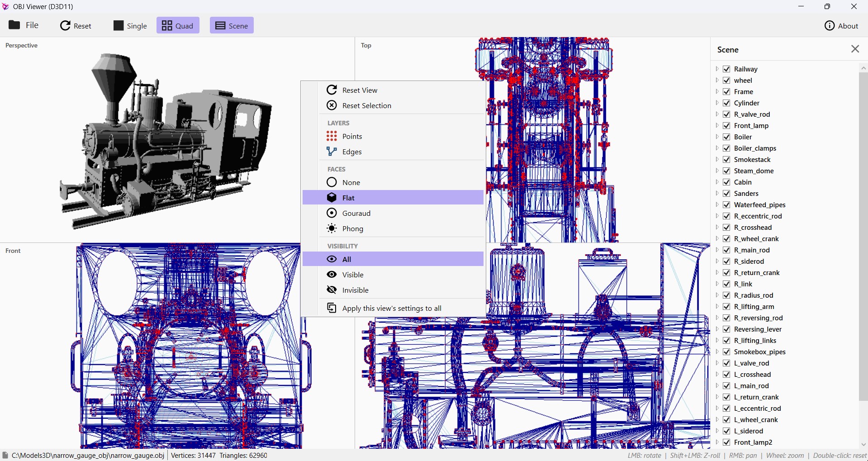
Task: Click the Quad view grid icon
Action: point(167,26)
